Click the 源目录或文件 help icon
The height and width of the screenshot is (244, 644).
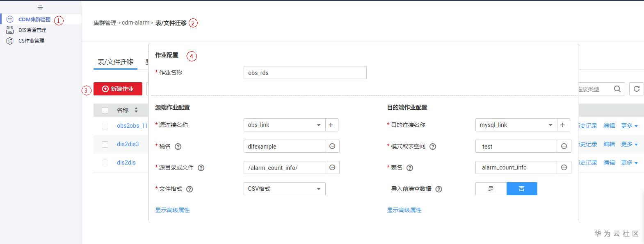pyautogui.click(x=201, y=168)
